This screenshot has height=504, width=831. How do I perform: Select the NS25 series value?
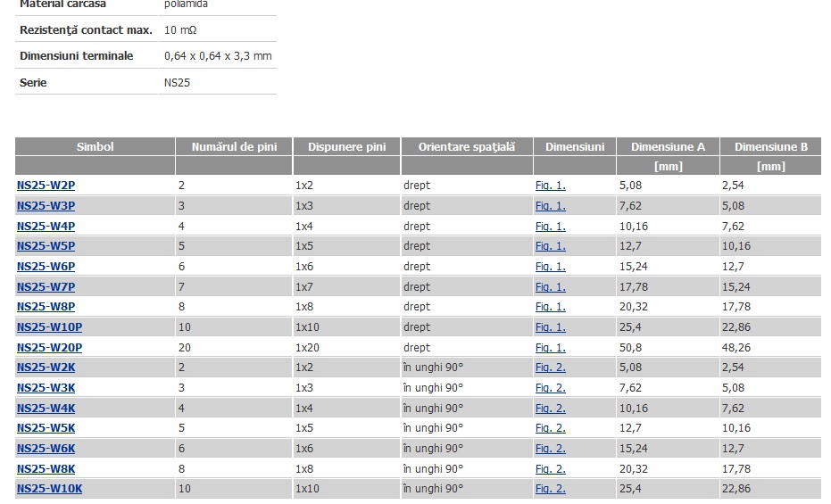tap(177, 83)
